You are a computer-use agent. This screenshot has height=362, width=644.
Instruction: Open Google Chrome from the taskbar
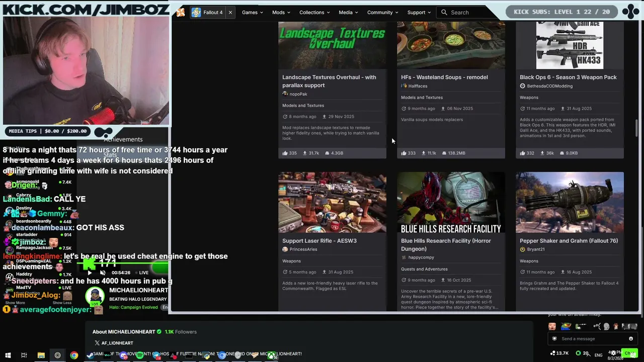(x=74, y=355)
